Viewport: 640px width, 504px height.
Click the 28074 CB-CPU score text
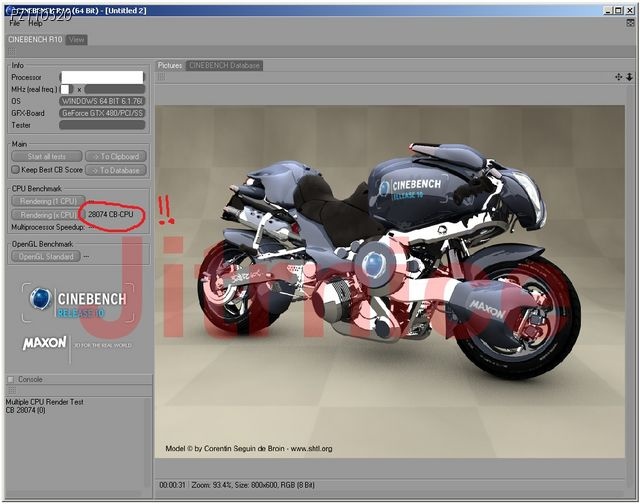(111, 214)
